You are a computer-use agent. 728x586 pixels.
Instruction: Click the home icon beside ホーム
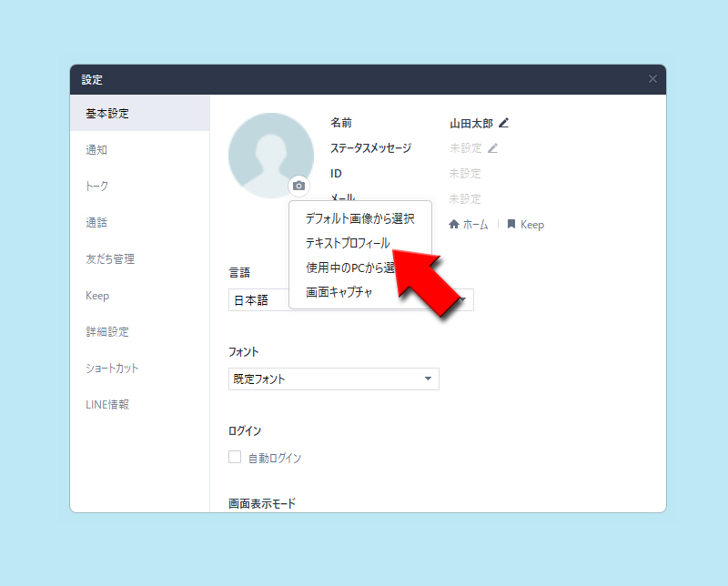454,224
